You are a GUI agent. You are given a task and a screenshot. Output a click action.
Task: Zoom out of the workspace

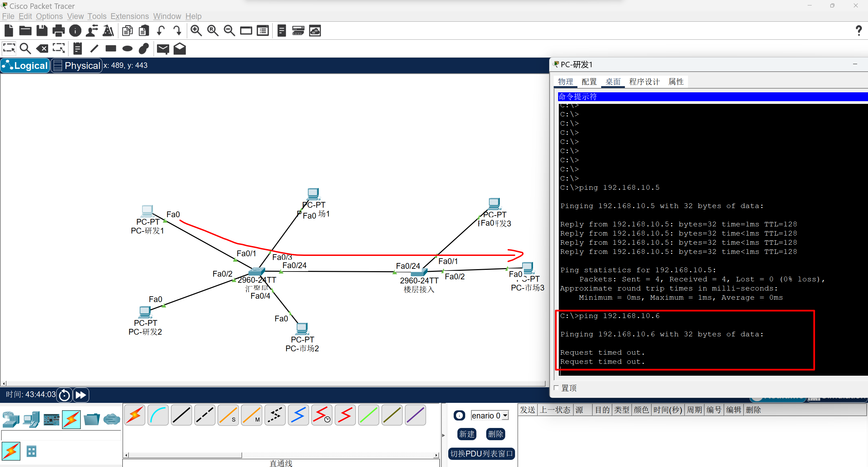click(229, 31)
